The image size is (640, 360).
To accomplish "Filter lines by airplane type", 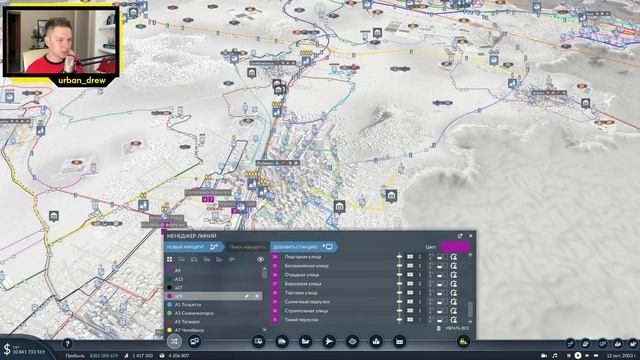I will [232, 260].
